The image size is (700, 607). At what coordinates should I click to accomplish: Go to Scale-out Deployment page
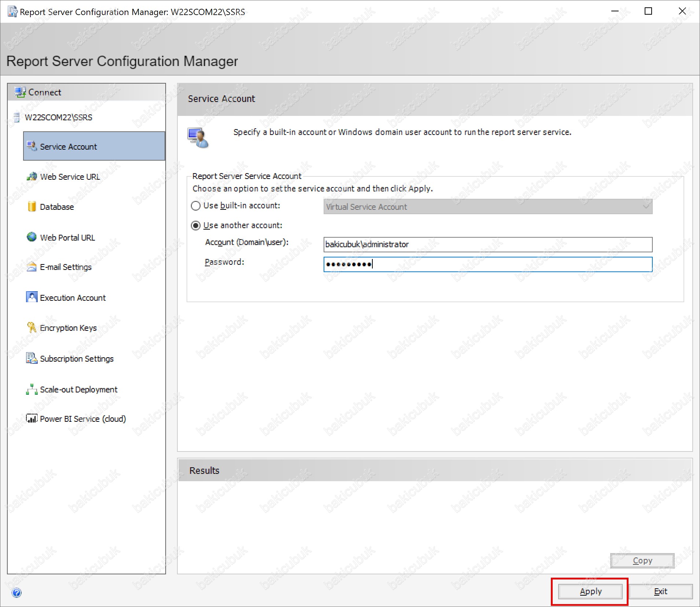tap(79, 390)
